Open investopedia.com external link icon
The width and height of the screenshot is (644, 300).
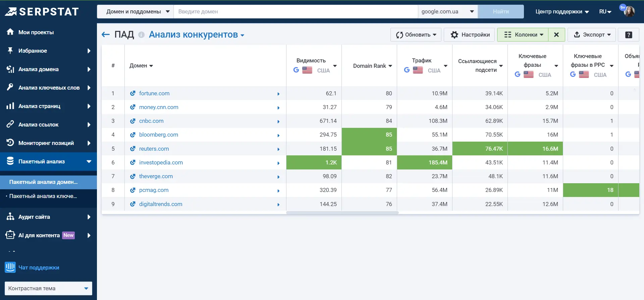133,162
